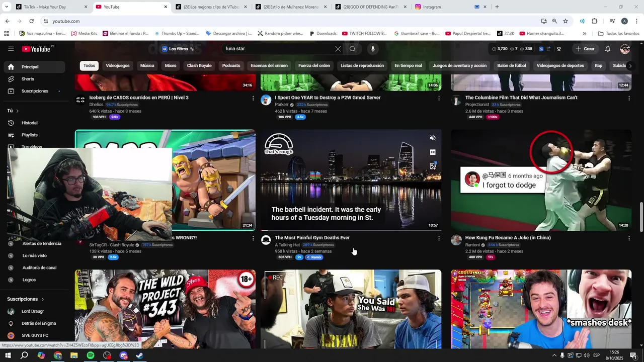Mute the previewing gym deaths video
The image size is (644, 362).
tap(433, 138)
